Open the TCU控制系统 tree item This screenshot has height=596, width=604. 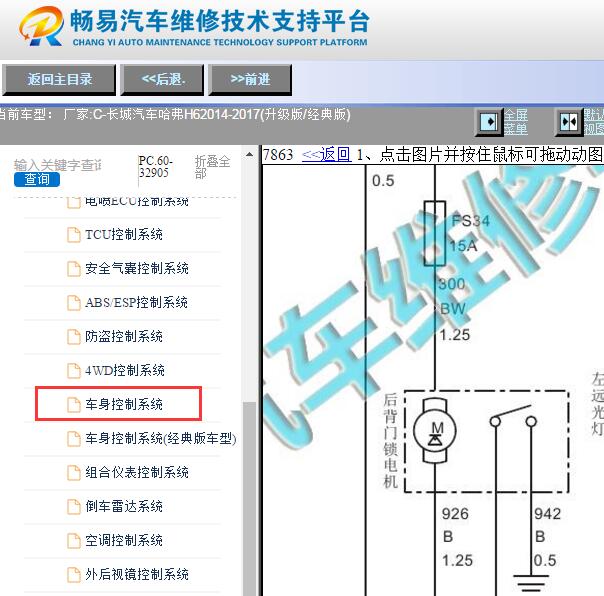coord(124,235)
